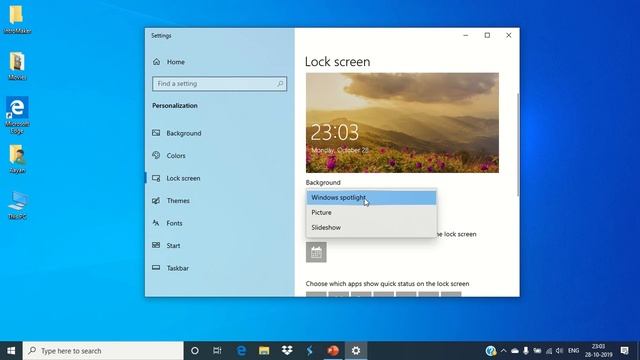This screenshot has width=640, height=360.
Task: Launch Microsoft Edge from the taskbar
Action: click(x=241, y=351)
